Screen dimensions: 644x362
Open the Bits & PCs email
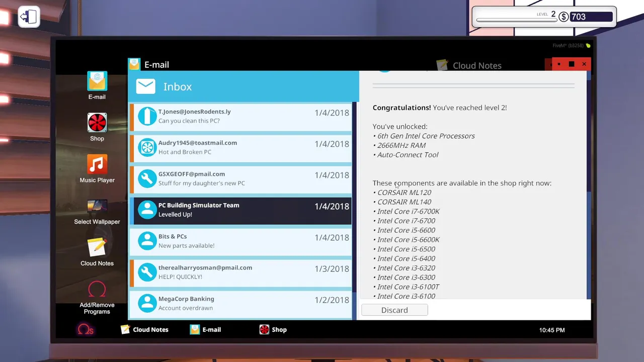(240, 241)
